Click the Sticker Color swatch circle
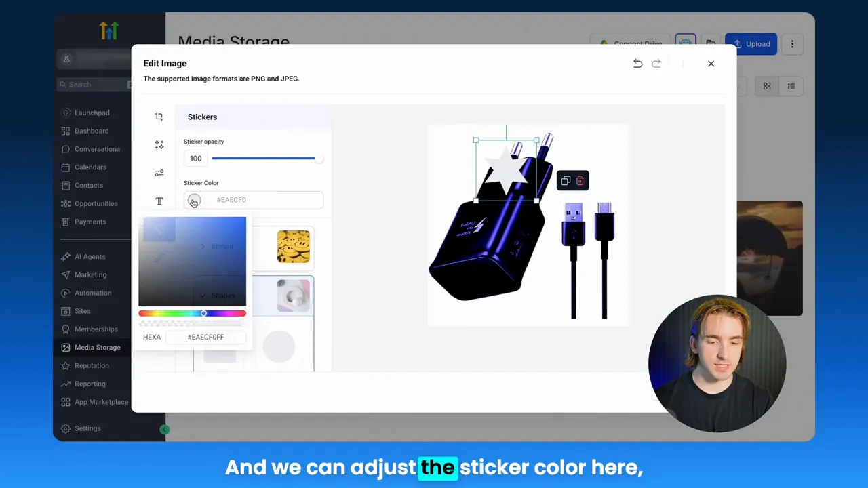Viewport: 868px width, 488px height. [x=194, y=201]
